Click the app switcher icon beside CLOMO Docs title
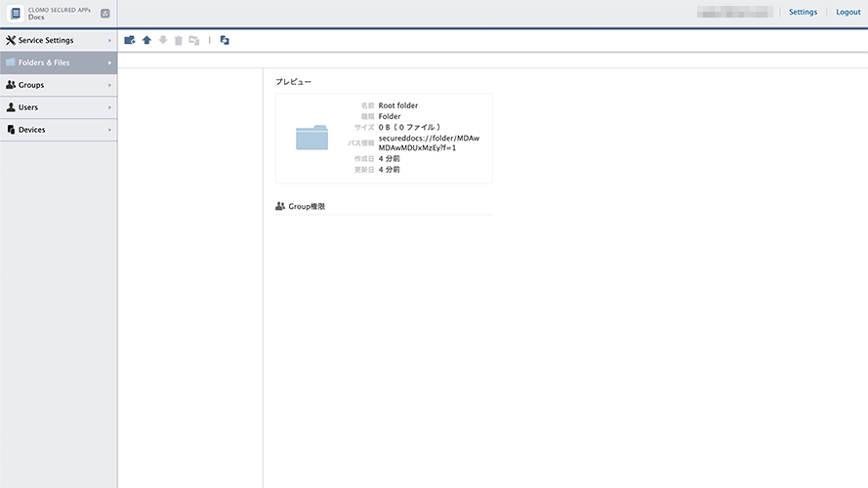The width and height of the screenshot is (868, 488). [x=105, y=14]
